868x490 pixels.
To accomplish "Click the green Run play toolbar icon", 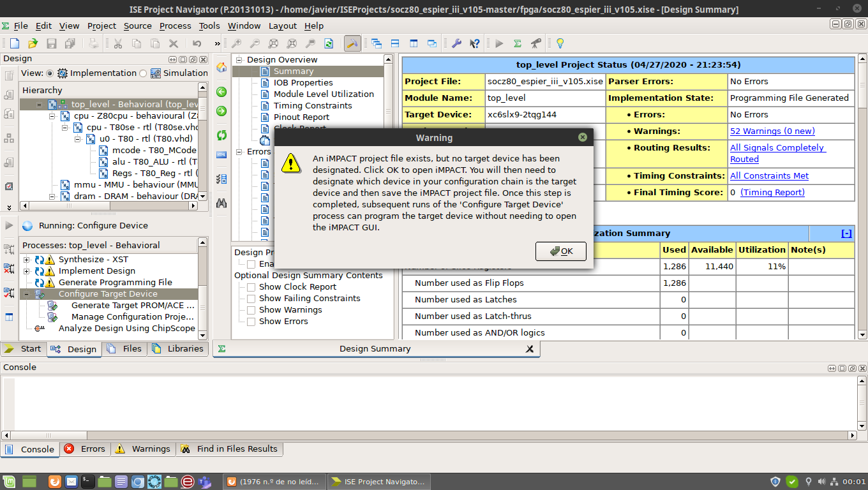I will click(x=499, y=43).
